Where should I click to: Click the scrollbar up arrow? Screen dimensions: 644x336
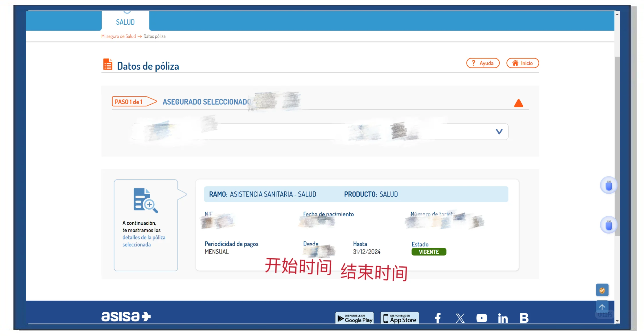click(617, 14)
